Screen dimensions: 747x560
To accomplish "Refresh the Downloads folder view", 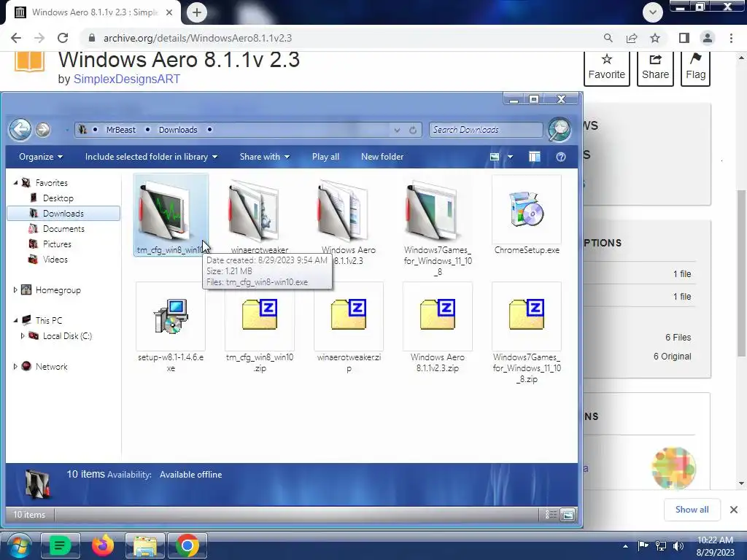I will coord(413,130).
